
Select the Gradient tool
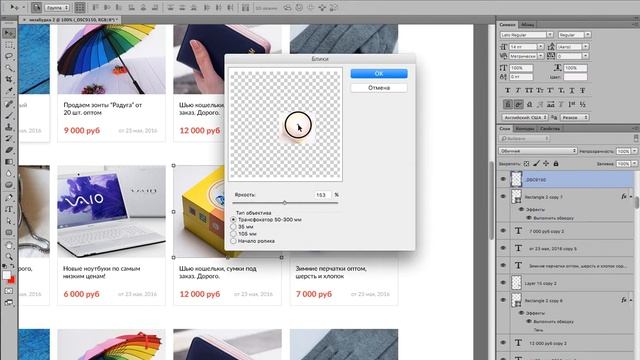(x=9, y=162)
